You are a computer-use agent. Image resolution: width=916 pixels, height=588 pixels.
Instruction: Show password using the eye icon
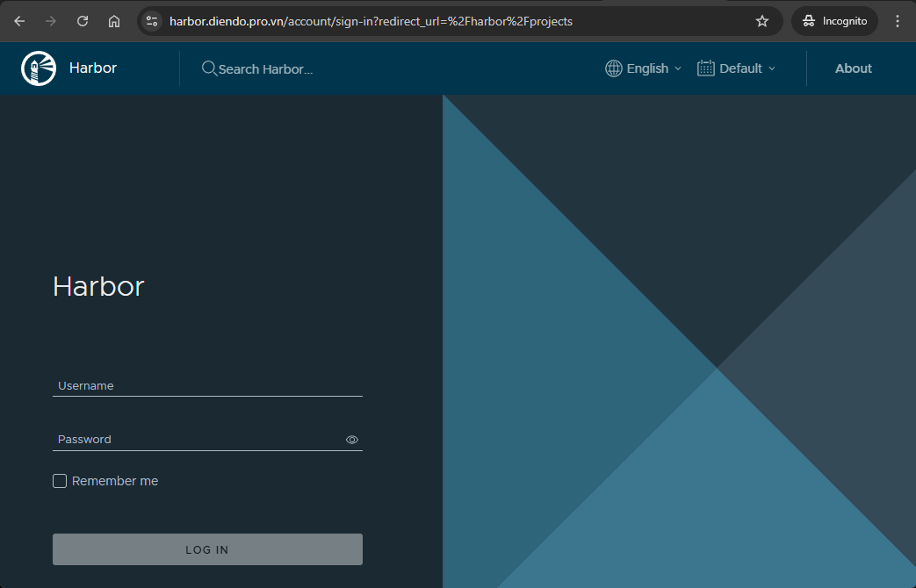pos(352,440)
